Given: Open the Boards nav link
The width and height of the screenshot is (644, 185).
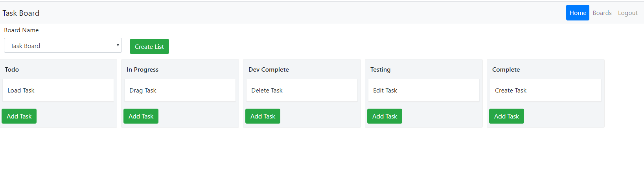Looking at the screenshot, I should click(x=602, y=13).
